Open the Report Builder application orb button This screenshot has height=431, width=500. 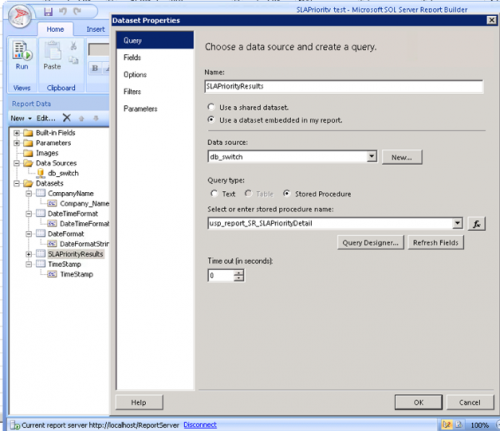[20, 16]
